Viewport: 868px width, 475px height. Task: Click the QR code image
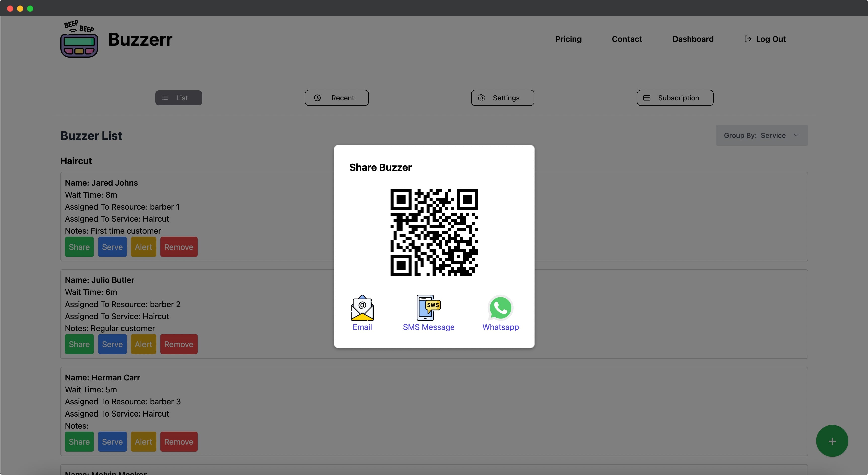[x=434, y=232]
